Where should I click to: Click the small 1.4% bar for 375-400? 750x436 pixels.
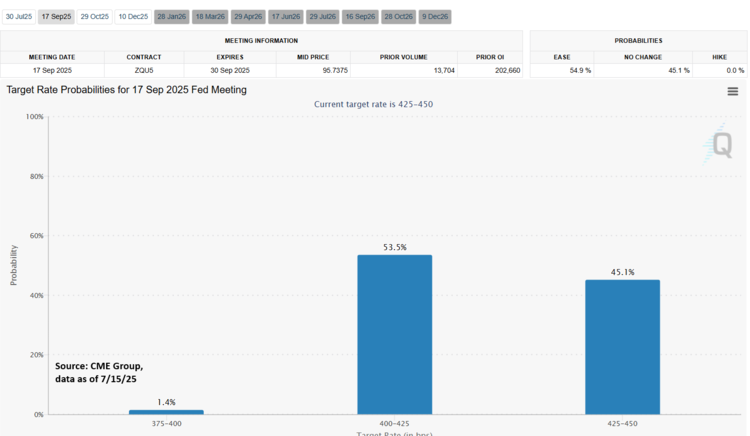(x=166, y=411)
